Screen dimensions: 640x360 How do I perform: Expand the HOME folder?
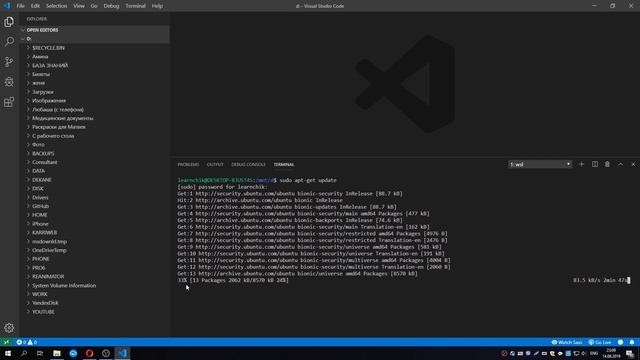(95, 215)
